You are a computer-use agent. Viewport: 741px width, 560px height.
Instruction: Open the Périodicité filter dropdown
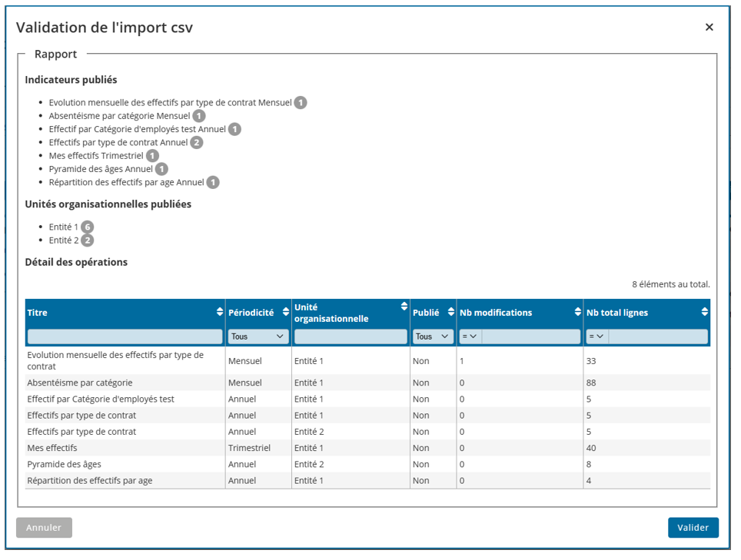point(258,336)
